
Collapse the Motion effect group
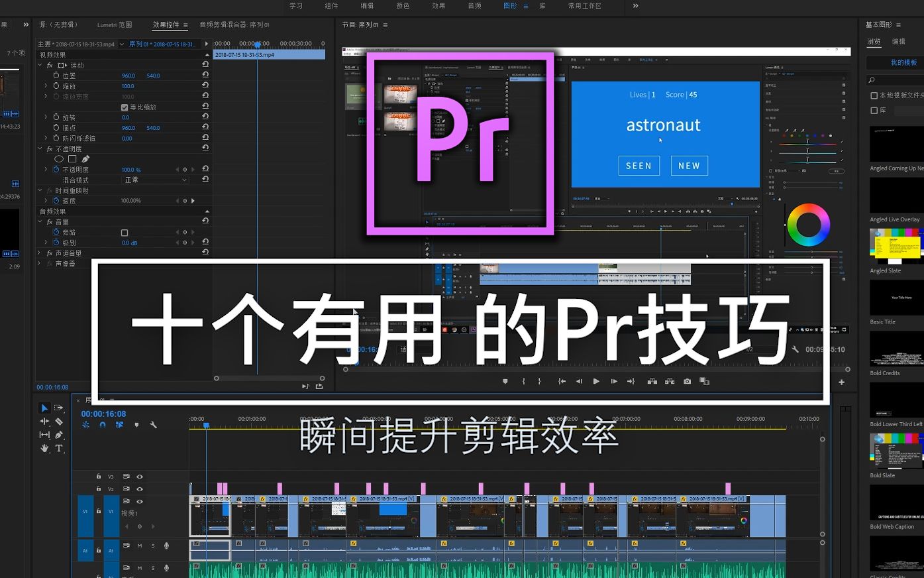coord(40,65)
